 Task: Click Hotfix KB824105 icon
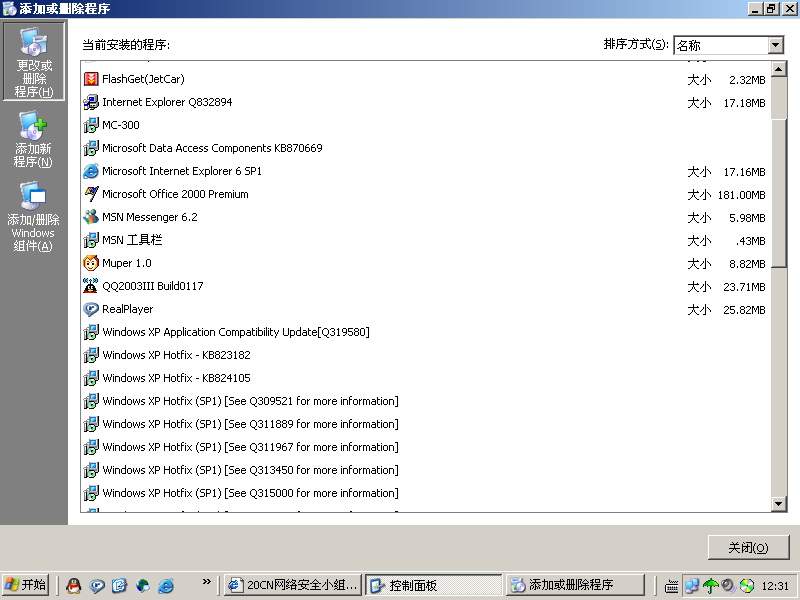coord(91,378)
